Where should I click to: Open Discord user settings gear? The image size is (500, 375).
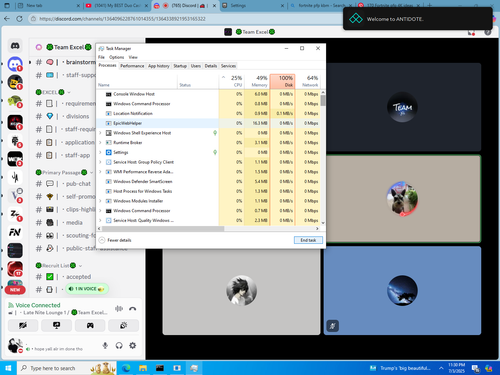pyautogui.click(x=133, y=346)
